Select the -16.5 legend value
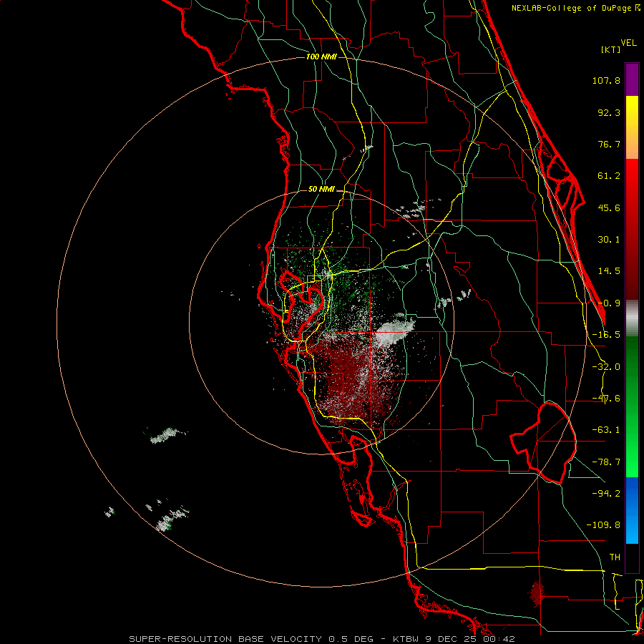 (x=606, y=335)
